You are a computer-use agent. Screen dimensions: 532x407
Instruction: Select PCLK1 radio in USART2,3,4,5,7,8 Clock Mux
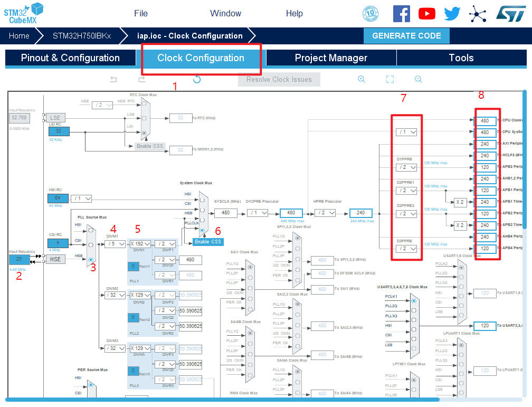click(x=413, y=301)
